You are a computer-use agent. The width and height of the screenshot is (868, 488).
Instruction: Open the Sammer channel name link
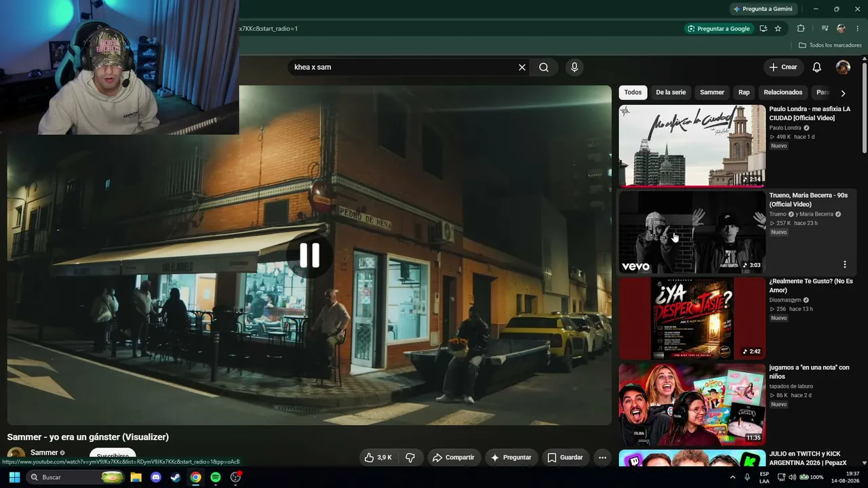(x=44, y=453)
